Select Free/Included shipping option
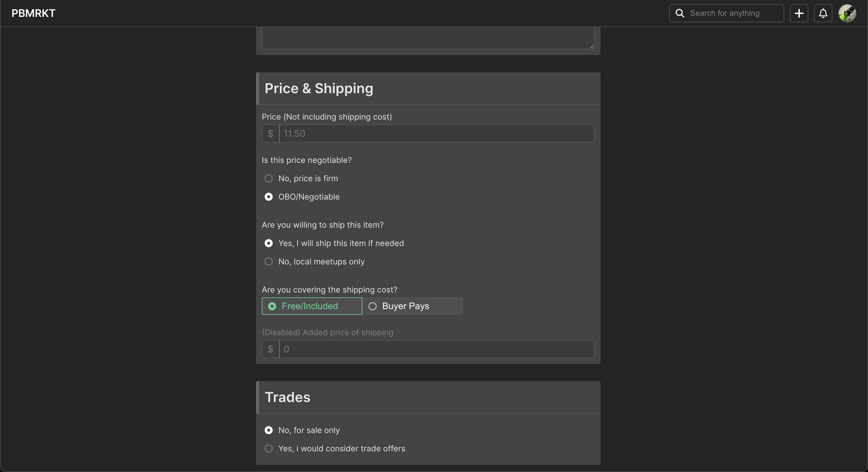The width and height of the screenshot is (868, 472). (312, 306)
